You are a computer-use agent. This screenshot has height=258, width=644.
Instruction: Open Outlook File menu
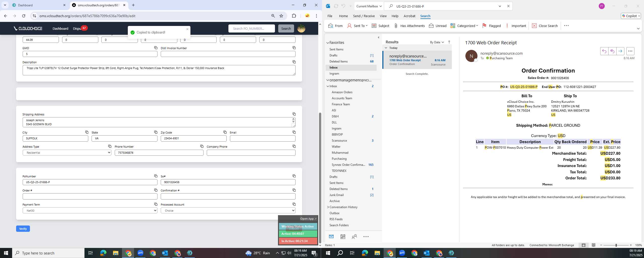coord(330,16)
